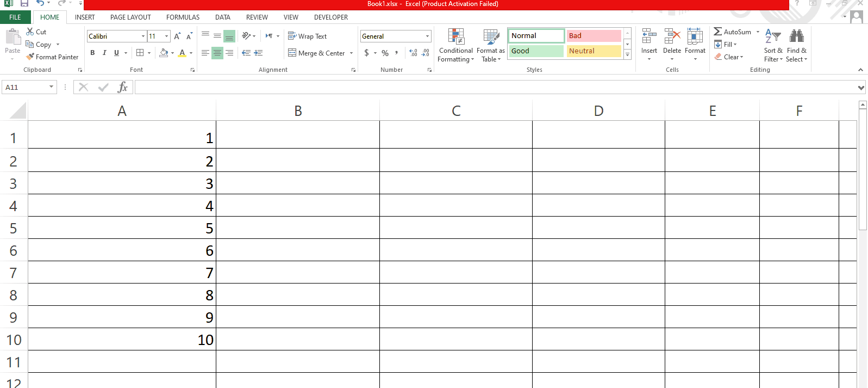868x388 pixels.
Task: Toggle center horizontal alignment
Action: click(217, 53)
